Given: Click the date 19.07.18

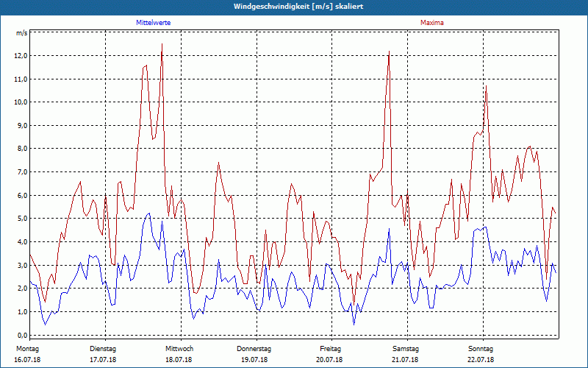Looking at the screenshot, I should 254,360.
